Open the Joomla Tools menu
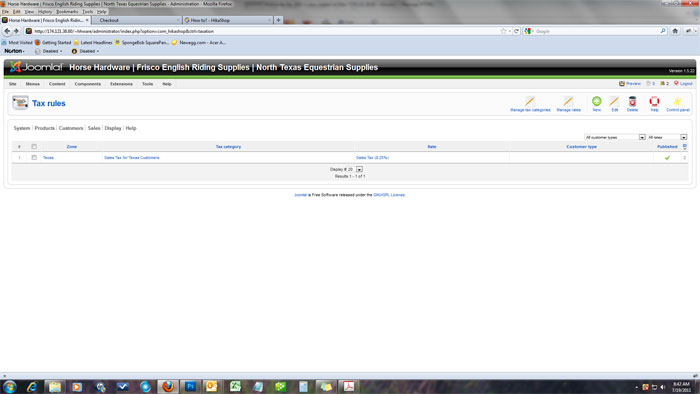The image size is (700, 394). 147,84
